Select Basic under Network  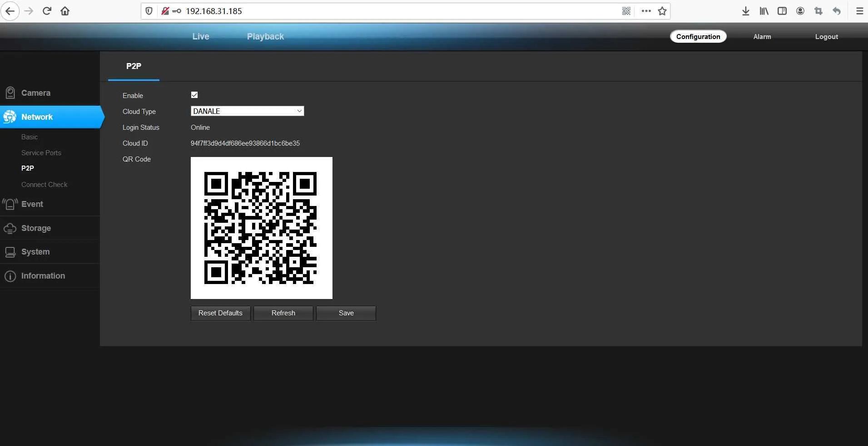30,137
